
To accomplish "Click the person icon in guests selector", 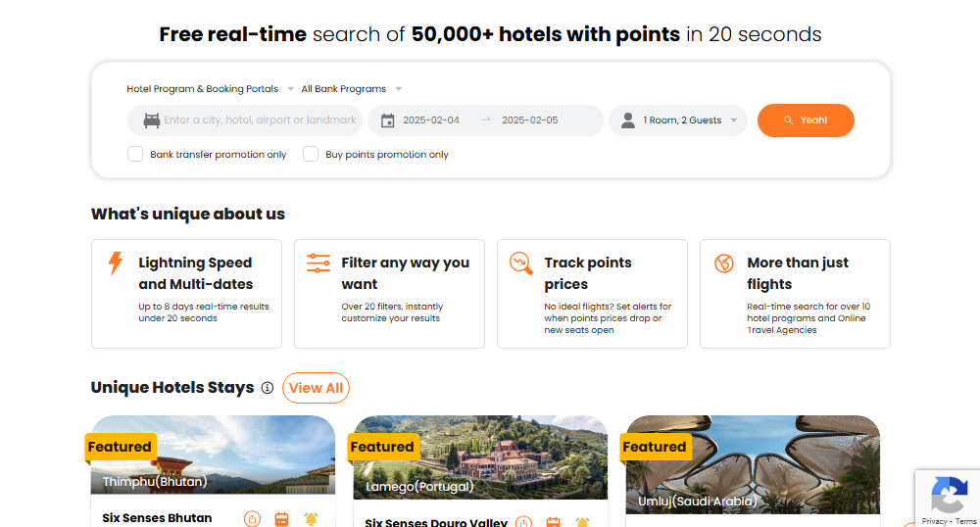I will 628,120.
